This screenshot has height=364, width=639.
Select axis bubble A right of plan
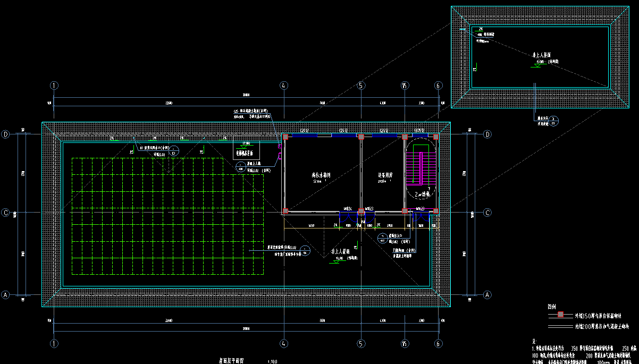487,294
